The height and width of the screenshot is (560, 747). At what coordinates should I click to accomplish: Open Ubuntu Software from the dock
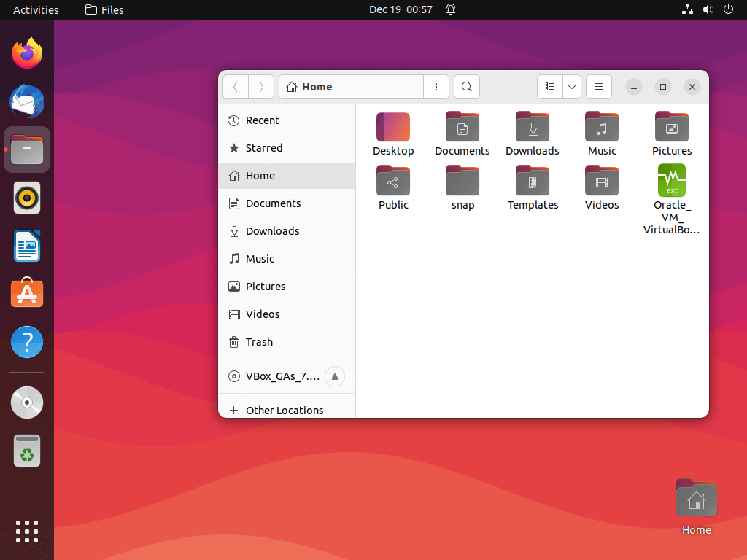click(27, 293)
